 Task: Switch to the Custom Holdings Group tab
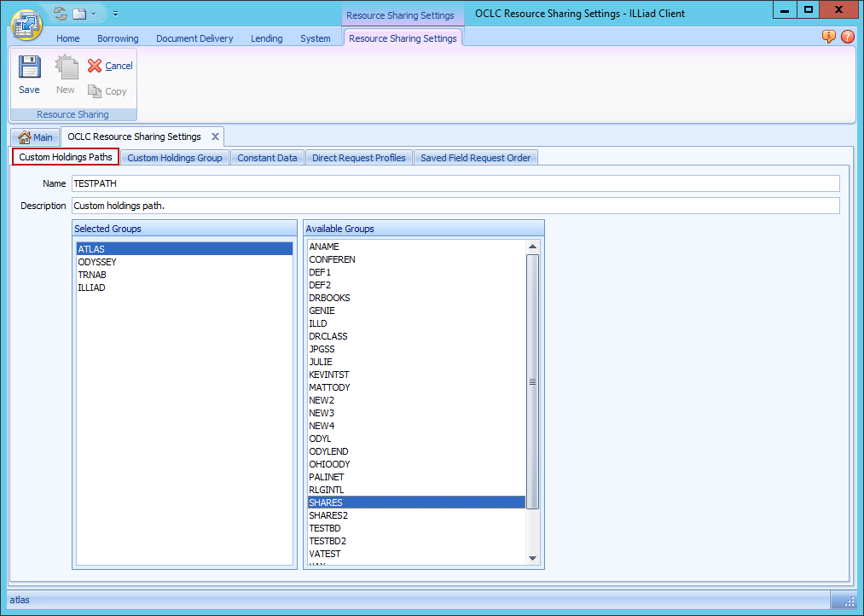coord(174,157)
